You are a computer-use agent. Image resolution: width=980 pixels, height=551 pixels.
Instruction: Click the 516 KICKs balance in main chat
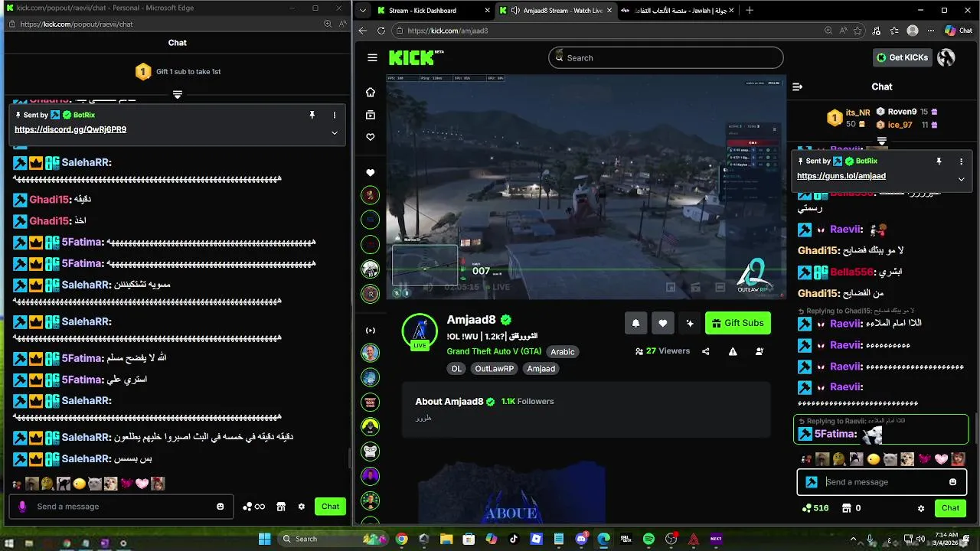815,508
